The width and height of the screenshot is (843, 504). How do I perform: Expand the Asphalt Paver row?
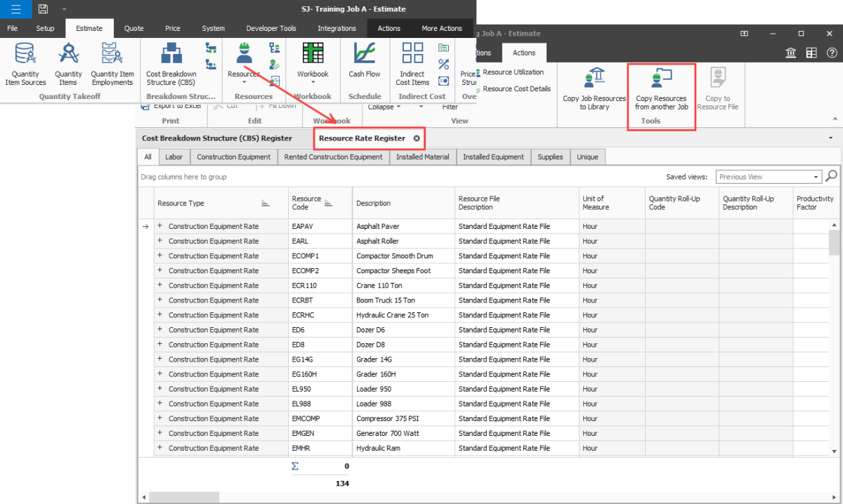click(x=159, y=226)
